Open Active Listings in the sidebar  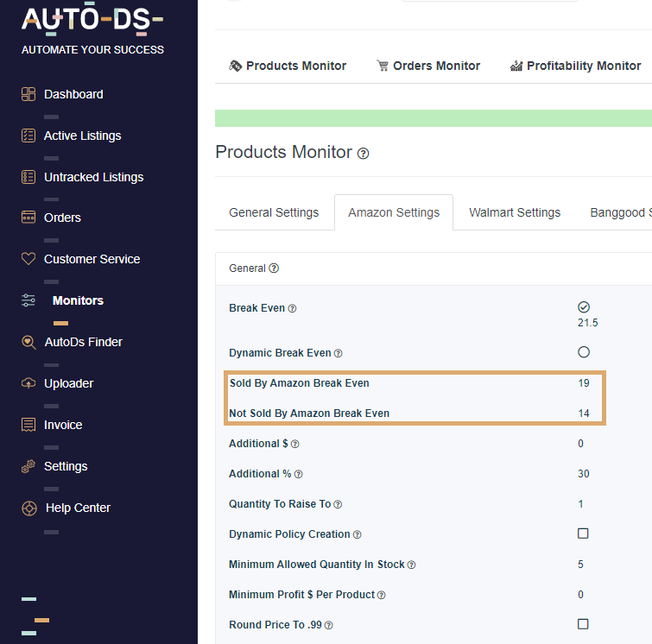click(82, 136)
